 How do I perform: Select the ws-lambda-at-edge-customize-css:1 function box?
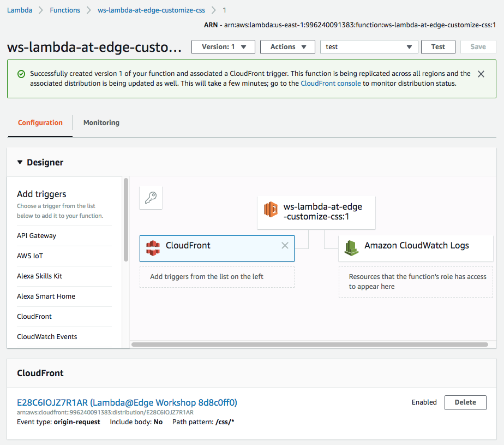[x=316, y=212]
